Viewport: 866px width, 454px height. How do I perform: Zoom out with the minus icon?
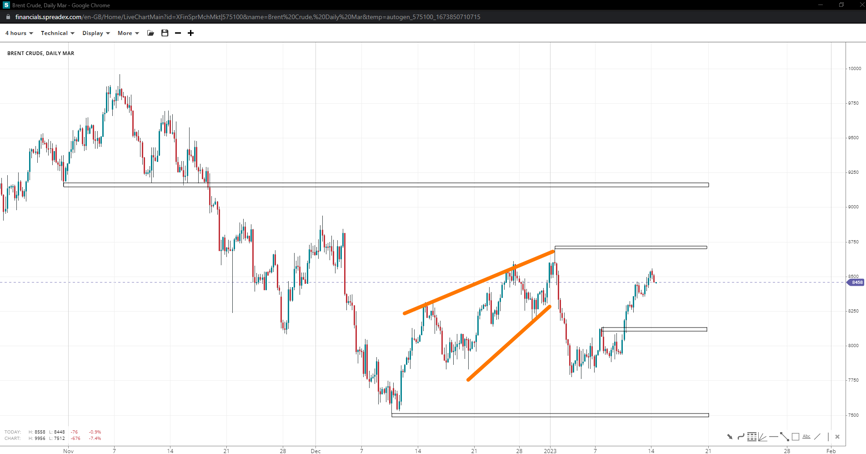tap(178, 33)
